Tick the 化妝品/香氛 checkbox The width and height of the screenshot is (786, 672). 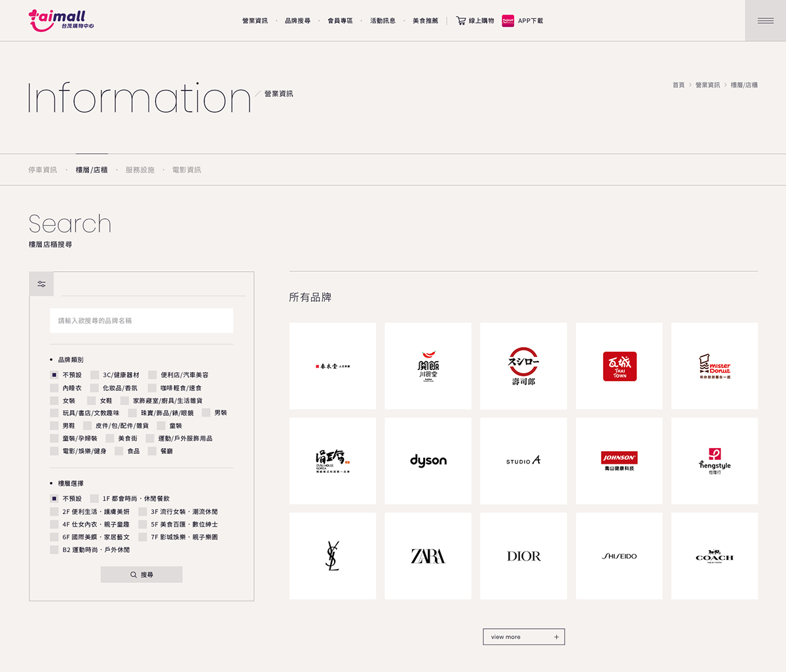click(94, 388)
